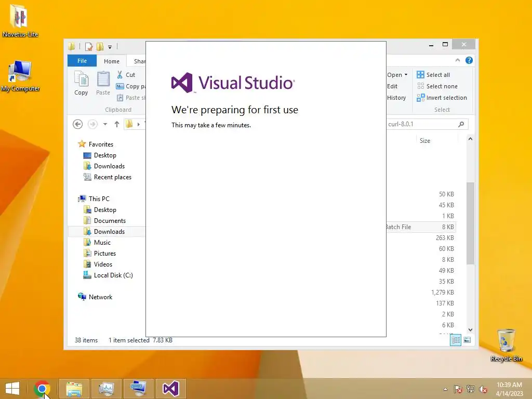Click Edit in Explorer ribbon
Viewport: 532px width, 399px height.
pos(392,86)
